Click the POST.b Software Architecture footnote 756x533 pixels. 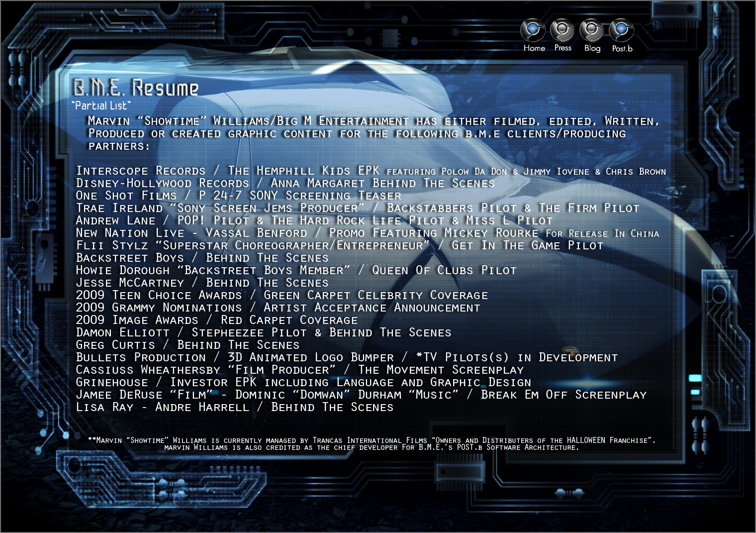tap(372, 447)
